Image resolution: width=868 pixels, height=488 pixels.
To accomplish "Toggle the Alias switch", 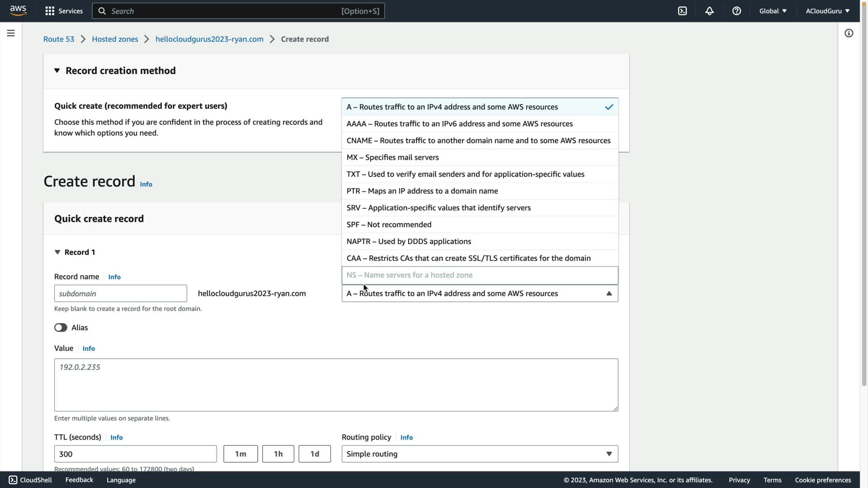I will click(x=61, y=328).
